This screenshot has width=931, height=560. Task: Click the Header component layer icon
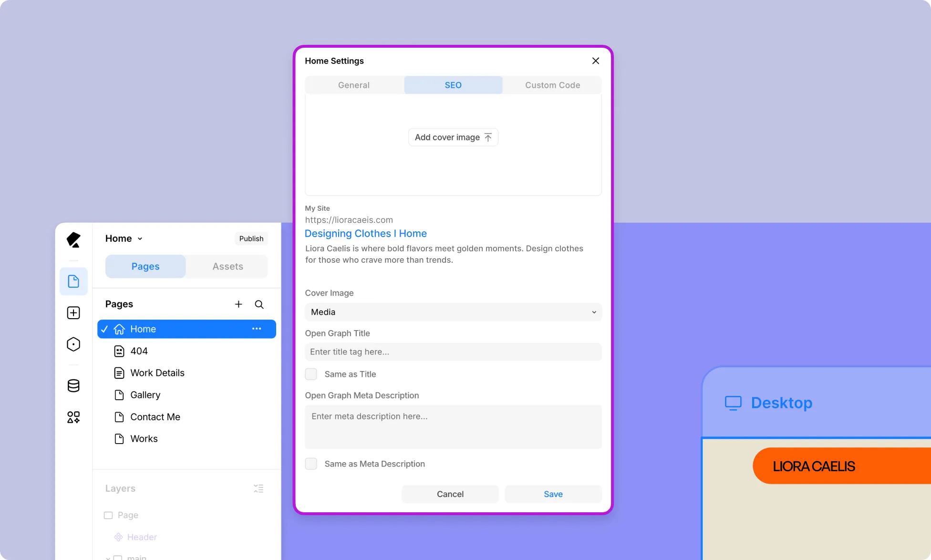tap(118, 537)
